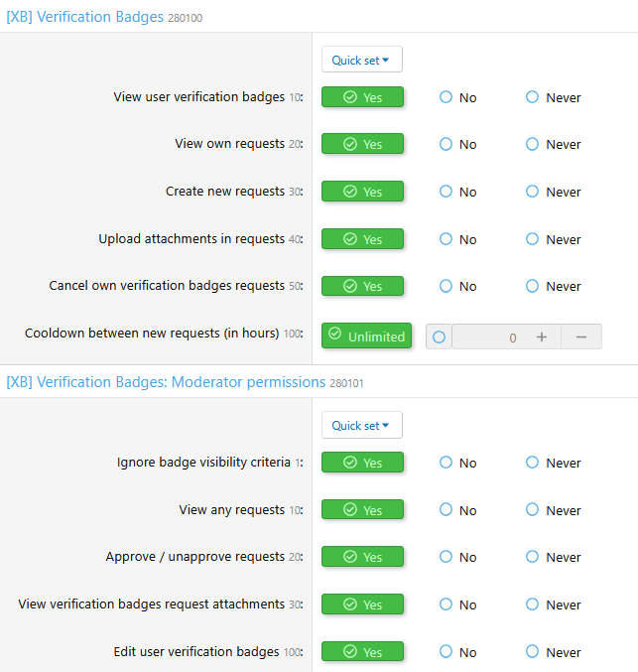638x672 pixels.
Task: Open the [XB] Verification Badges group link
Action: coord(85,17)
